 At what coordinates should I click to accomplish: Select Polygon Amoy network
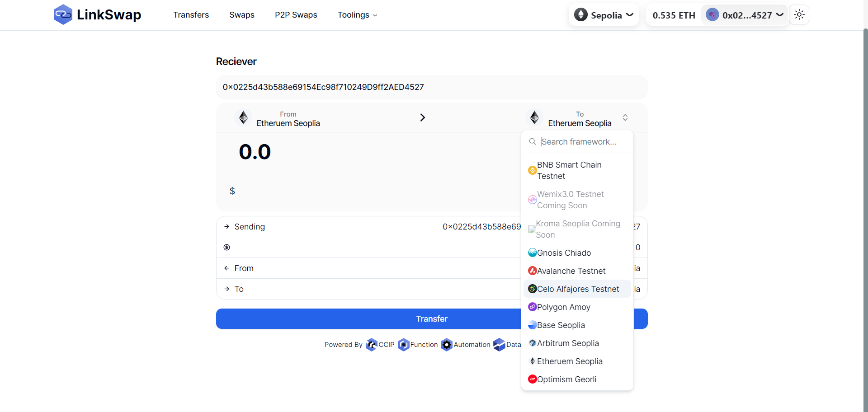577,307
